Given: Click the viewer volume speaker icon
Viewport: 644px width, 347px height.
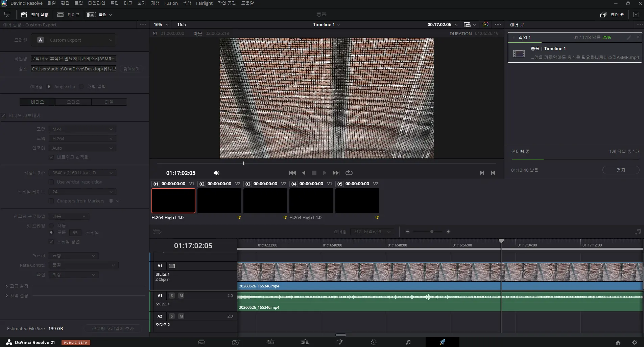Looking at the screenshot, I should [216, 173].
